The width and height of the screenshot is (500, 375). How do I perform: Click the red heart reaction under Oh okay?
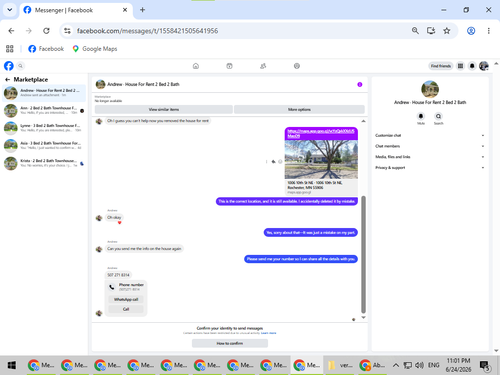point(119,222)
